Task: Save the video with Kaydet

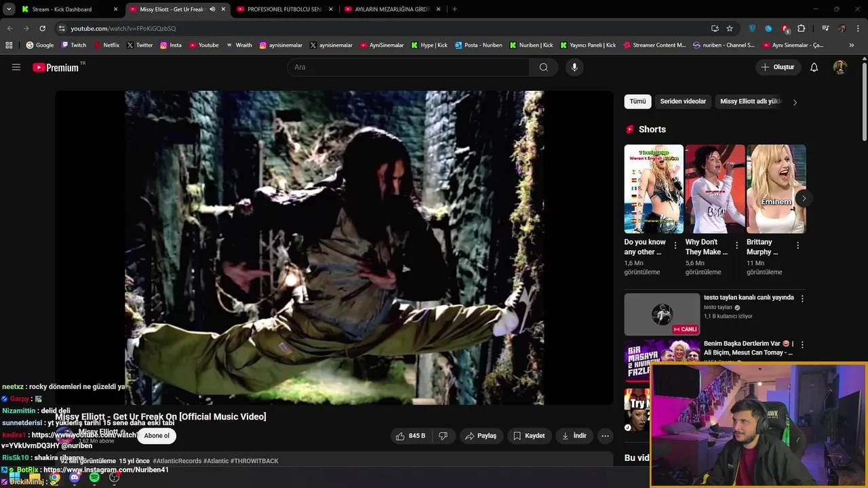Action: (x=529, y=436)
